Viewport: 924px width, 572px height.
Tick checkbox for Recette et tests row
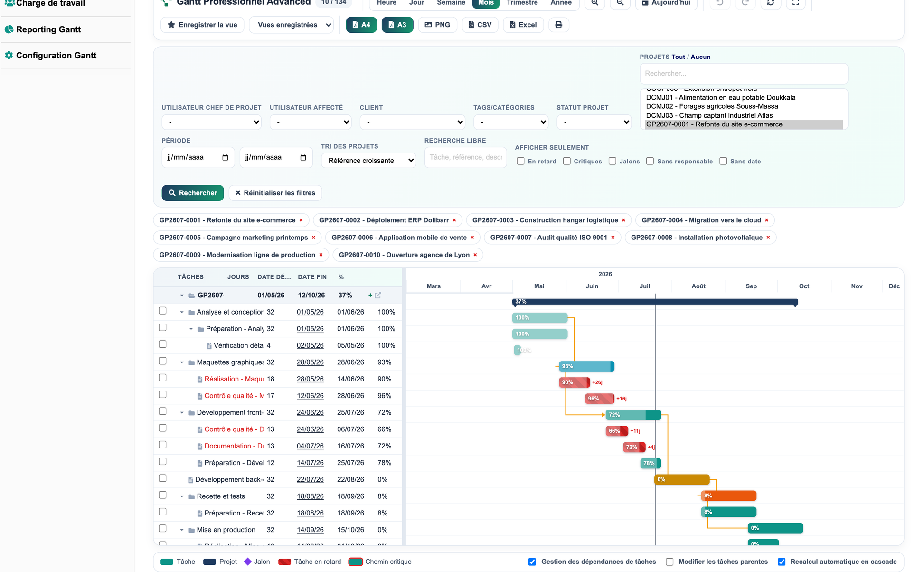click(x=162, y=495)
